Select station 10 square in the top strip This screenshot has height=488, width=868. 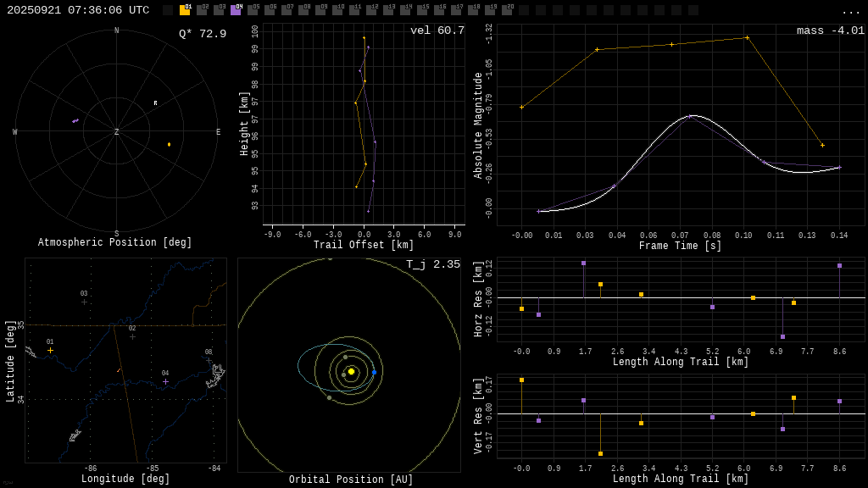pyautogui.click(x=337, y=10)
